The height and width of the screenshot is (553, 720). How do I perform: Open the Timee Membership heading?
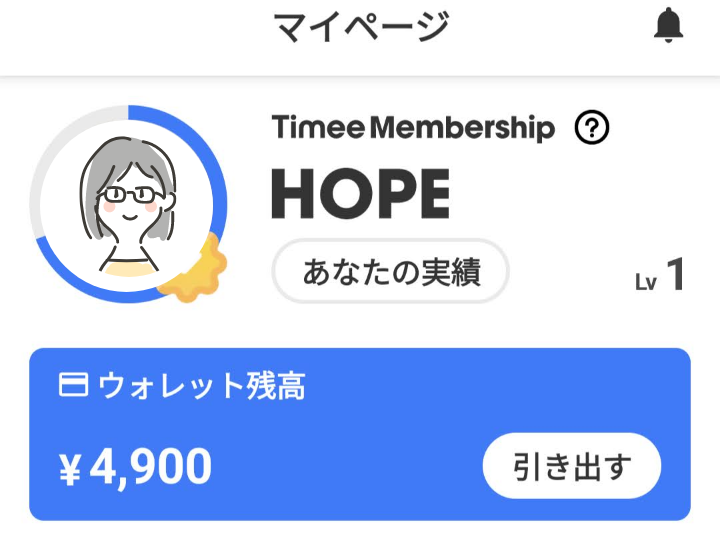412,128
